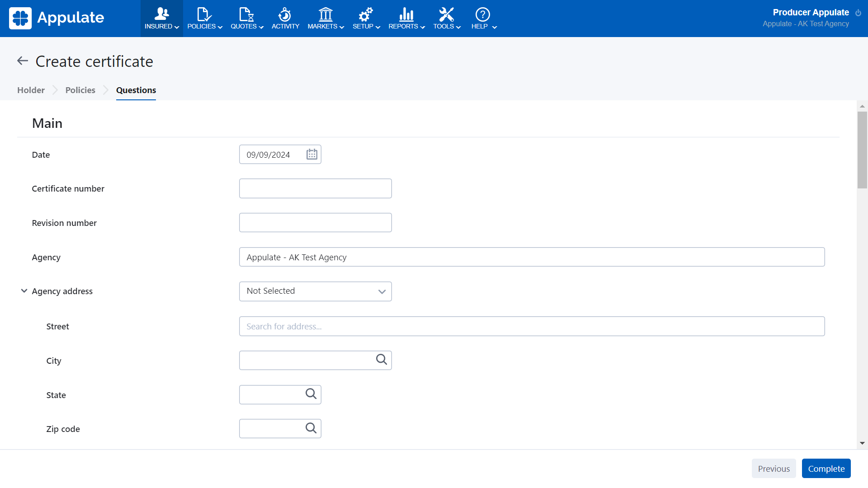Image resolution: width=868 pixels, height=488 pixels.
Task: Open the Tools wrench icon
Action: (446, 14)
